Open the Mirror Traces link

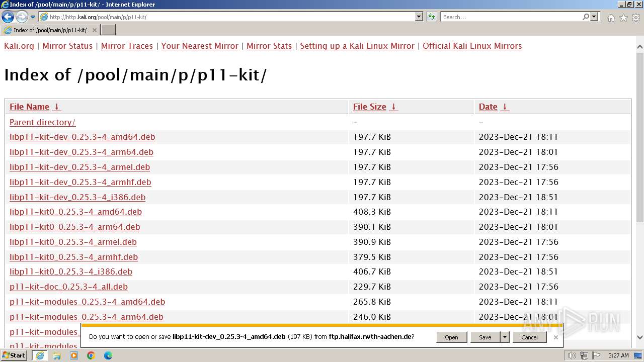pyautogui.click(x=127, y=46)
